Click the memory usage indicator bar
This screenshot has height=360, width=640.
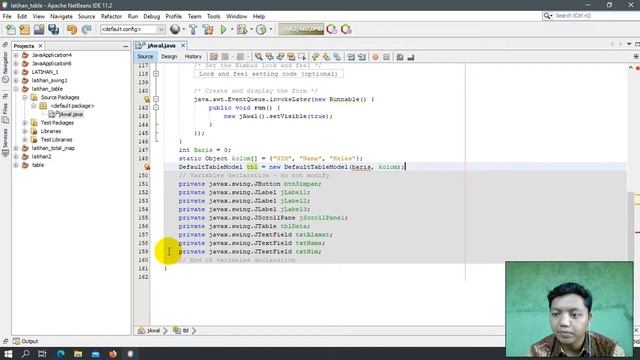(x=301, y=29)
